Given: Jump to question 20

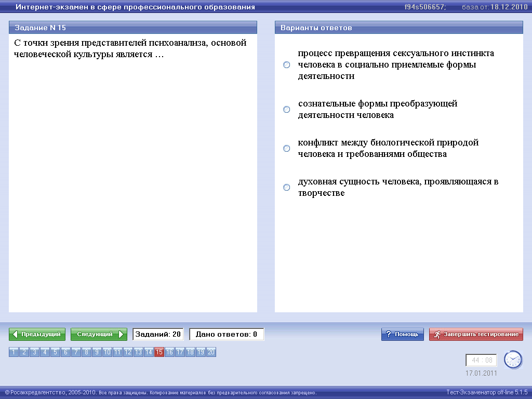Looking at the screenshot, I should tap(211, 352).
